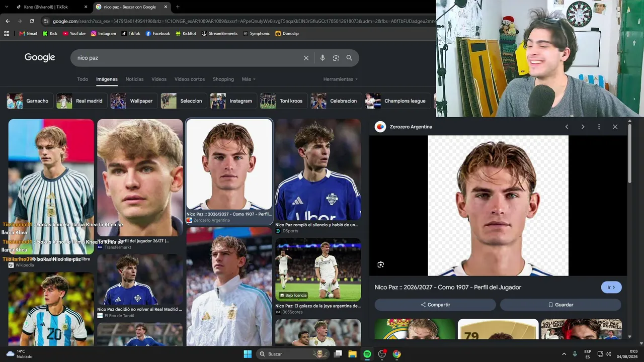The width and height of the screenshot is (644, 362).
Task: Open the Symphonic bookmark
Action: click(x=257, y=34)
